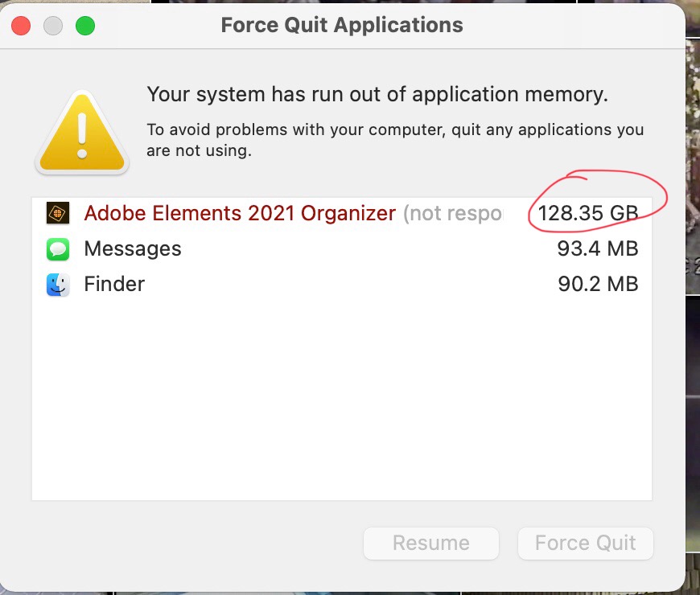Click the 93.4 MB memory value
The height and width of the screenshot is (595, 700).
tap(598, 249)
